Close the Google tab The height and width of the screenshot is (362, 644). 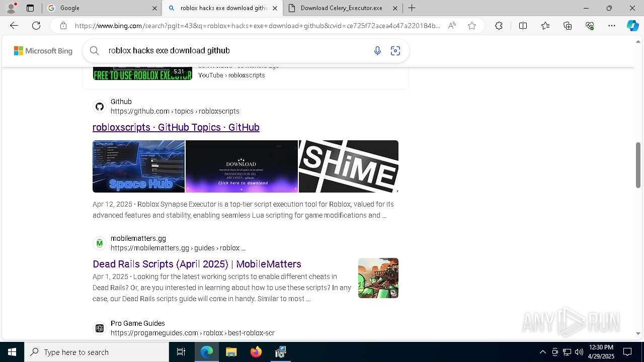[154, 8]
